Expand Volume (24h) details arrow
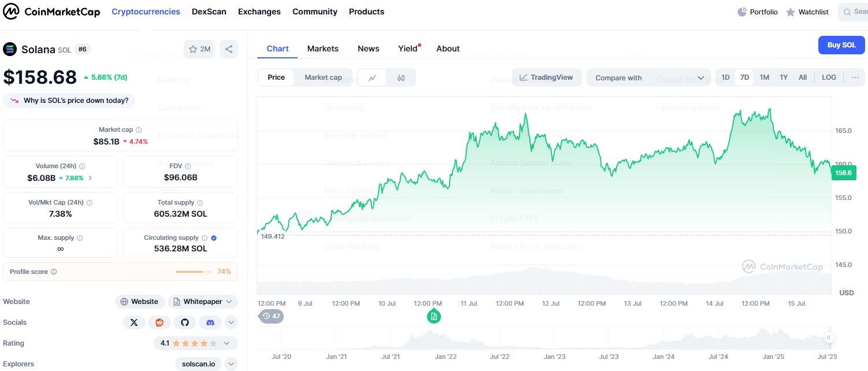This screenshot has width=868, height=371. click(x=90, y=178)
